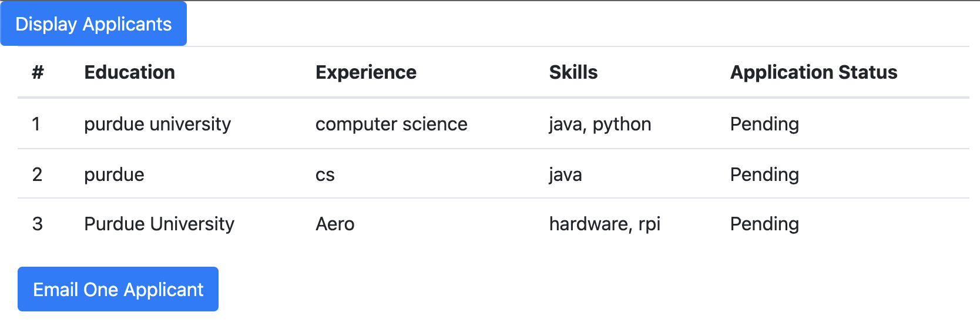Viewport: 980px width, 329px height.
Task: Select the "hardware, rpi" skills cell
Action: tap(605, 224)
